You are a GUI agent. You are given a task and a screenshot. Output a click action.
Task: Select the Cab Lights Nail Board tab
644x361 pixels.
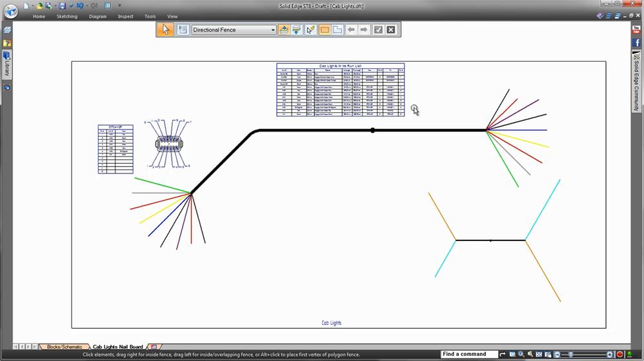[x=118, y=347]
